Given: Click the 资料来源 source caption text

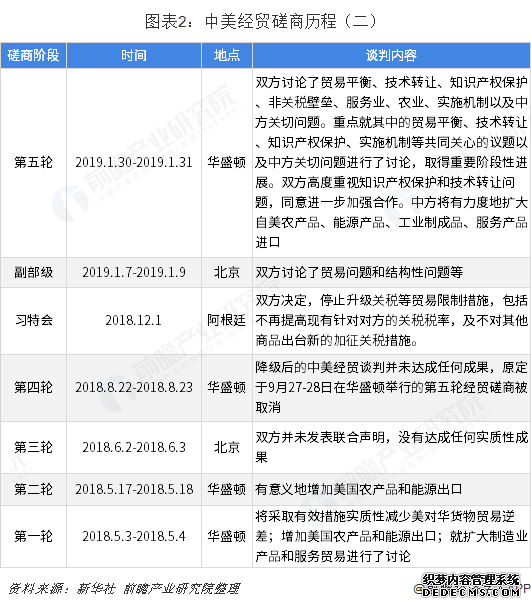Looking at the screenshot, I should pyautogui.click(x=124, y=588).
